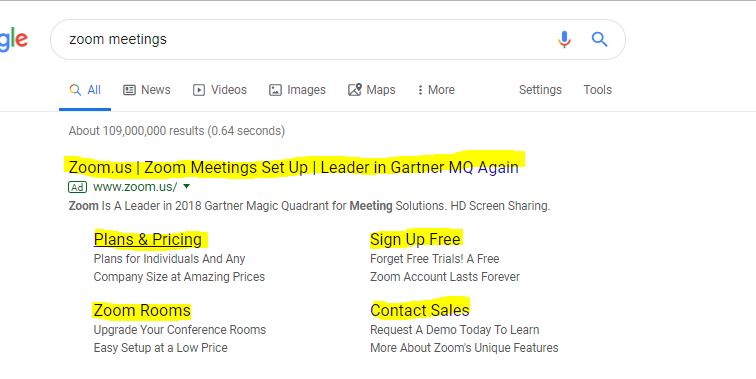
Task: Click the Videos tab play icon
Action: pyautogui.click(x=199, y=90)
